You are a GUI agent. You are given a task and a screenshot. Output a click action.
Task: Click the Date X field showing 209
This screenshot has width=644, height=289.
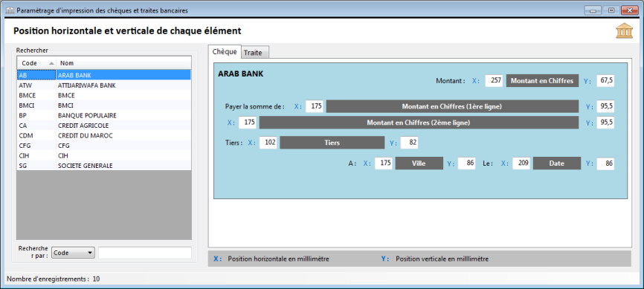521,163
